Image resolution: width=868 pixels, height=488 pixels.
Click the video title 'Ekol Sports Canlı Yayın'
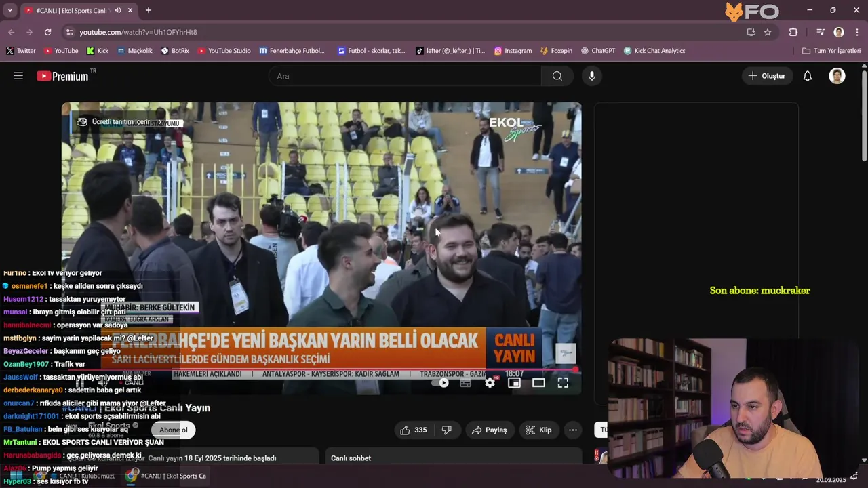coord(136,408)
